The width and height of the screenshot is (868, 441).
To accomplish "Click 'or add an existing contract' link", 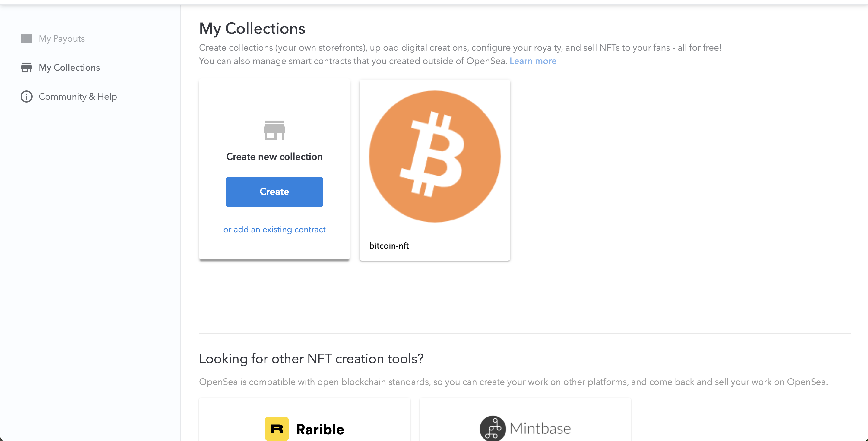I will 274,230.
